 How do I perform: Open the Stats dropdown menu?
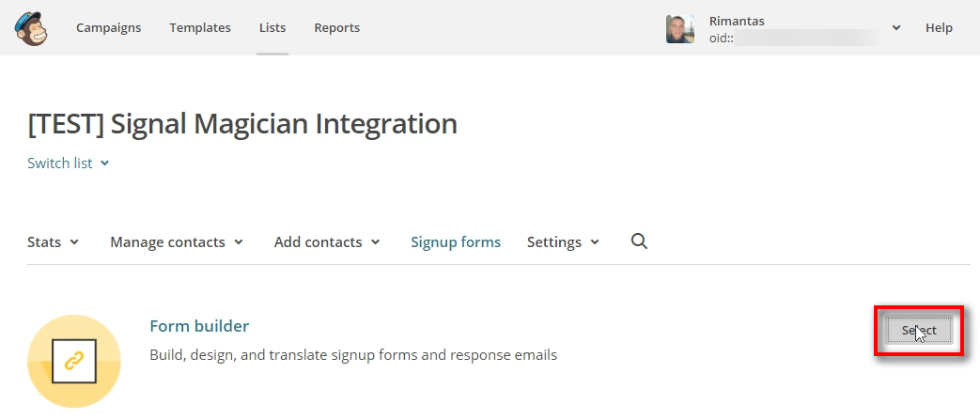coord(53,241)
